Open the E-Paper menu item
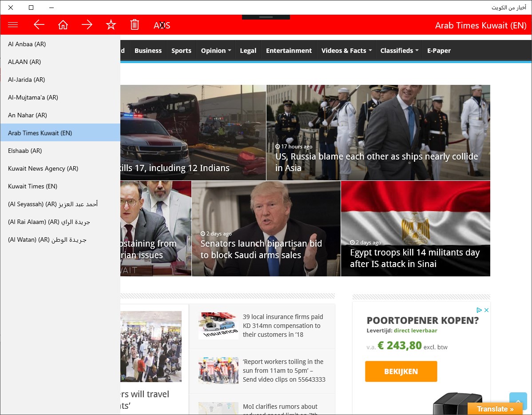The width and height of the screenshot is (532, 415). point(439,51)
